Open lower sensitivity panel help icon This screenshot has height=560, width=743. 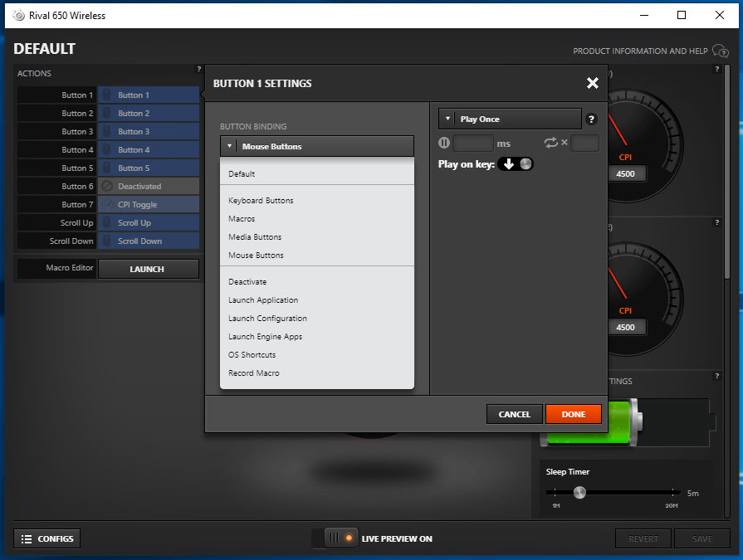(x=717, y=222)
